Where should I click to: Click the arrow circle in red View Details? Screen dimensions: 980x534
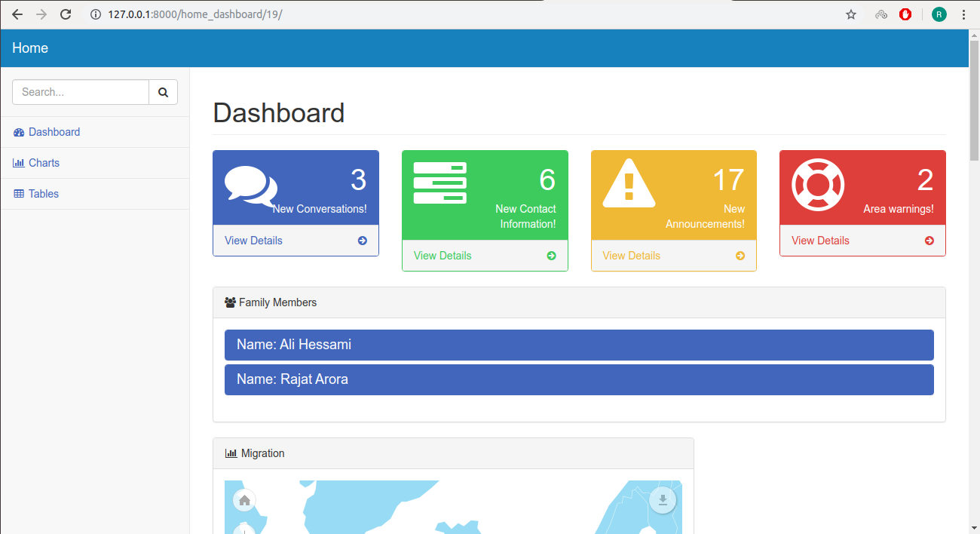[x=929, y=241]
